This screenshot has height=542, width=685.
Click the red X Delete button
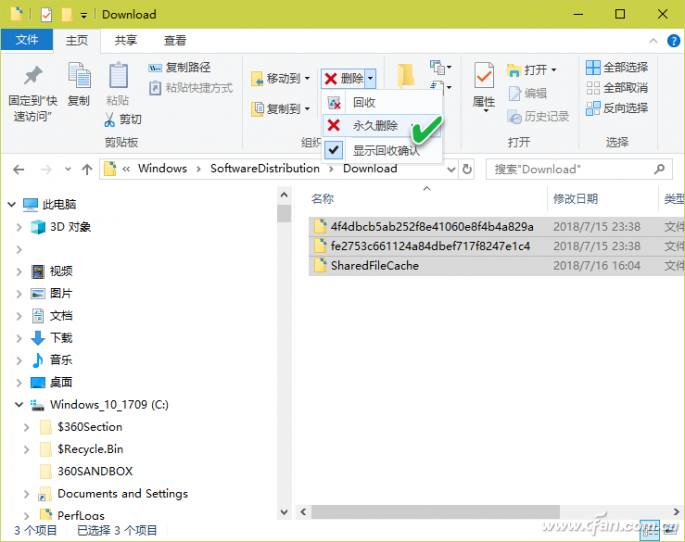tap(343, 79)
